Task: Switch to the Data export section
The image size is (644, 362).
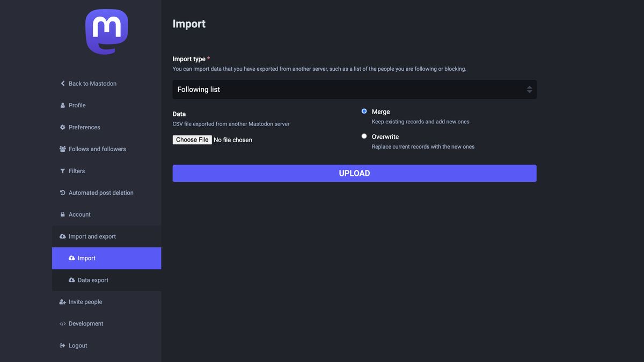Action: pos(93,279)
